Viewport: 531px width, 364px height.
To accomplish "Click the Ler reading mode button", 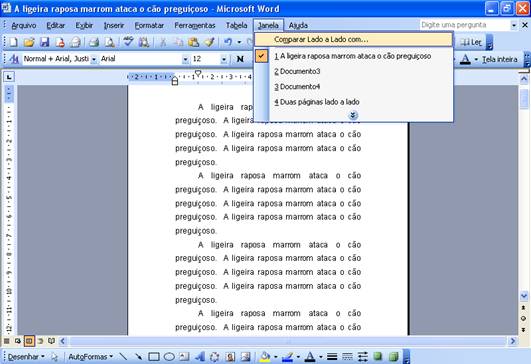I will tap(471, 42).
